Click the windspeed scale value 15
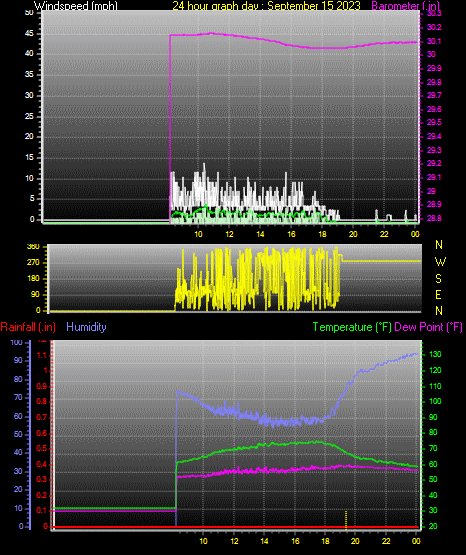 [x=29, y=157]
